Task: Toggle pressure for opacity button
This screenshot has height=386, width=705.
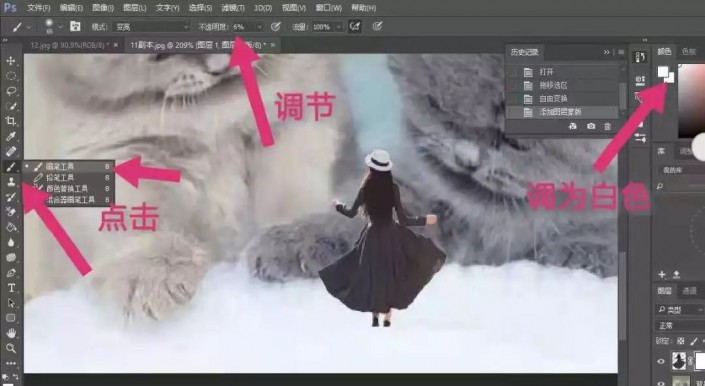Action: coord(276,27)
